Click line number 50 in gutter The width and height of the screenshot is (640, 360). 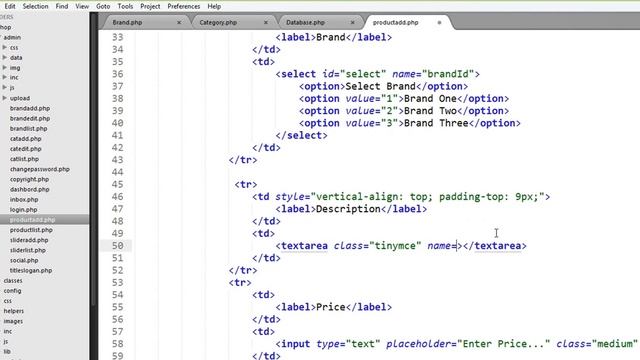(x=118, y=246)
